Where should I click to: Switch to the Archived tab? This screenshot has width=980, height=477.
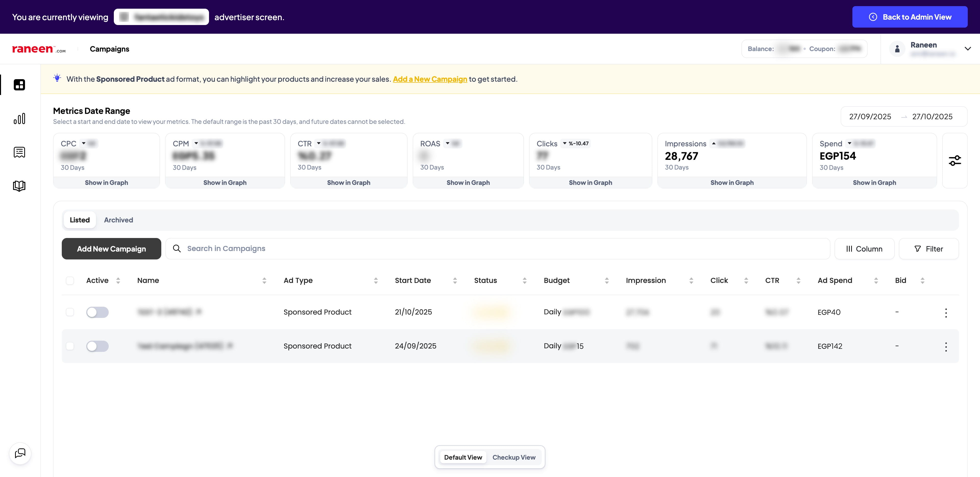[x=118, y=220]
